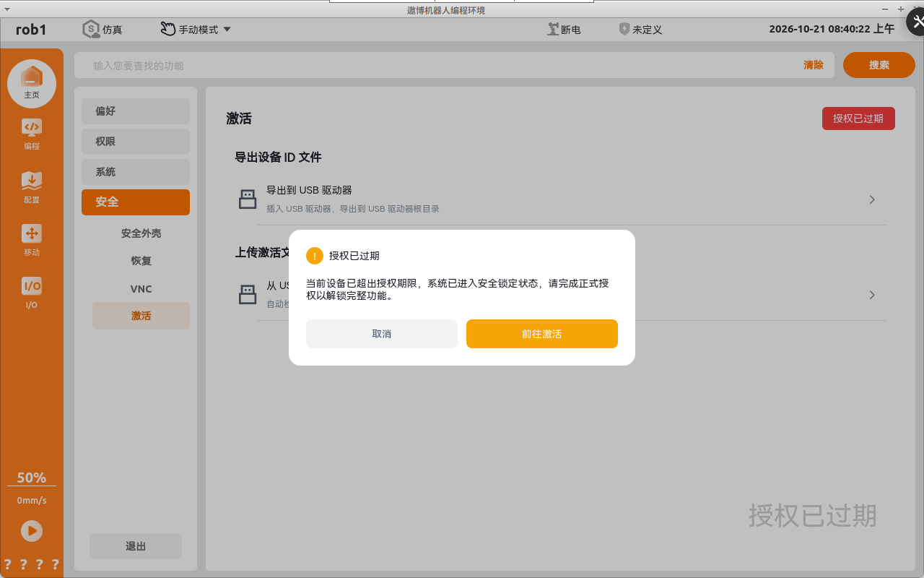Open the 手动模式 mode dropdown
The image size is (924, 578).
196,30
